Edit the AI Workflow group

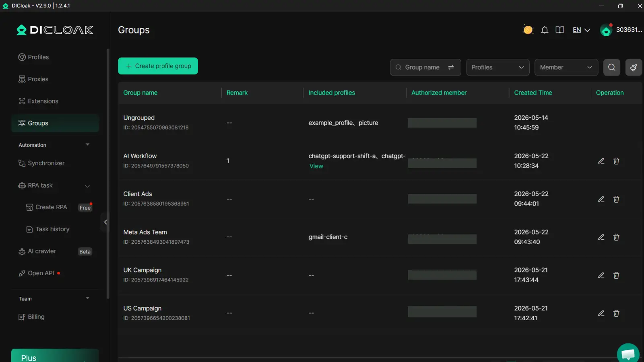pyautogui.click(x=601, y=161)
